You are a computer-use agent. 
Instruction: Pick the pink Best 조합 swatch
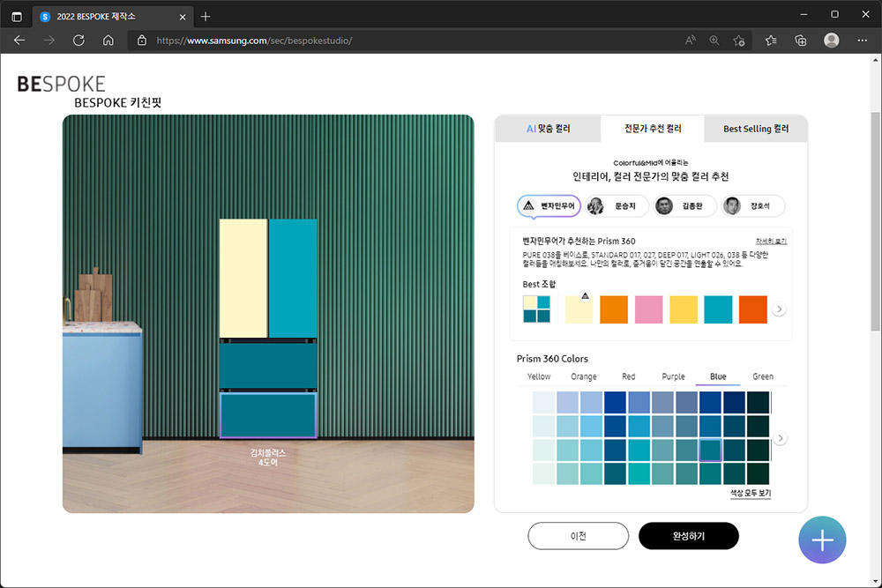pyautogui.click(x=648, y=309)
